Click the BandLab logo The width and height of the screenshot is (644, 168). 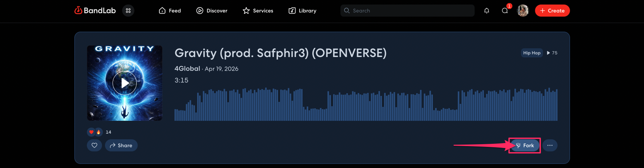coord(95,11)
